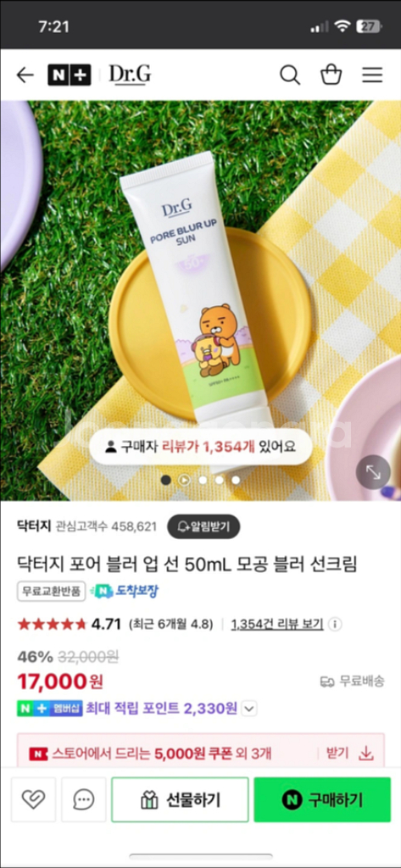Select the third image carousel dot
Image resolution: width=401 pixels, height=868 pixels.
tap(203, 480)
